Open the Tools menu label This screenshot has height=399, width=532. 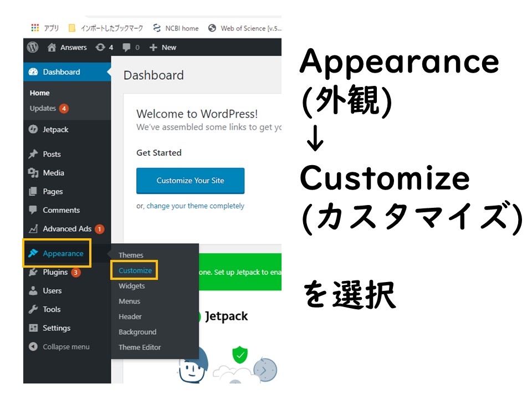click(52, 309)
